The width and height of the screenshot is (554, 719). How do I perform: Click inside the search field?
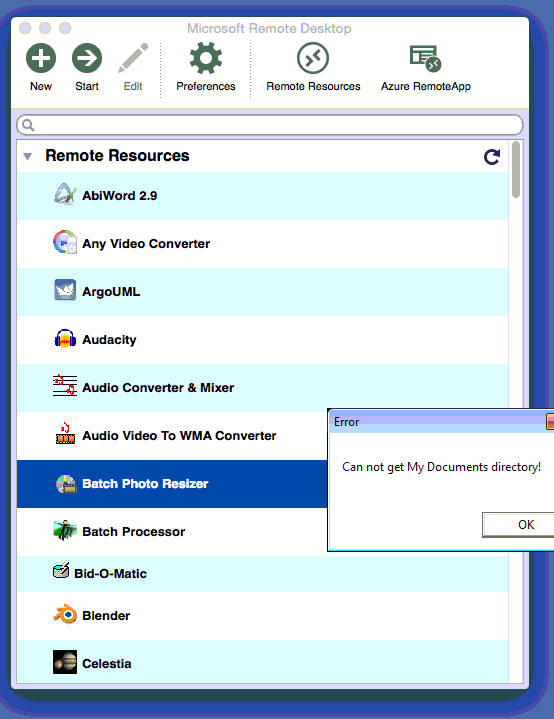(270, 125)
